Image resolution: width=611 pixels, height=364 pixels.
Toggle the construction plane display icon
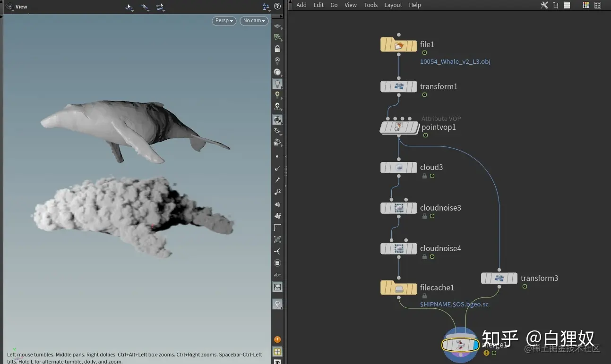[x=277, y=26]
